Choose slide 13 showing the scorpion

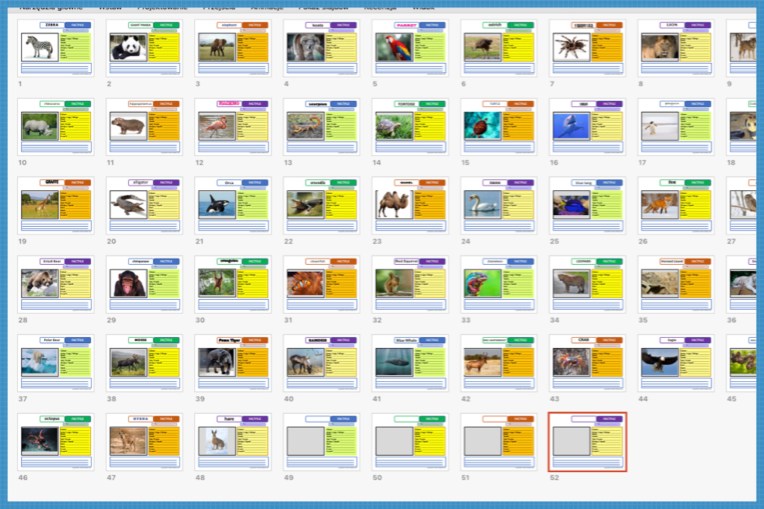coord(322,127)
